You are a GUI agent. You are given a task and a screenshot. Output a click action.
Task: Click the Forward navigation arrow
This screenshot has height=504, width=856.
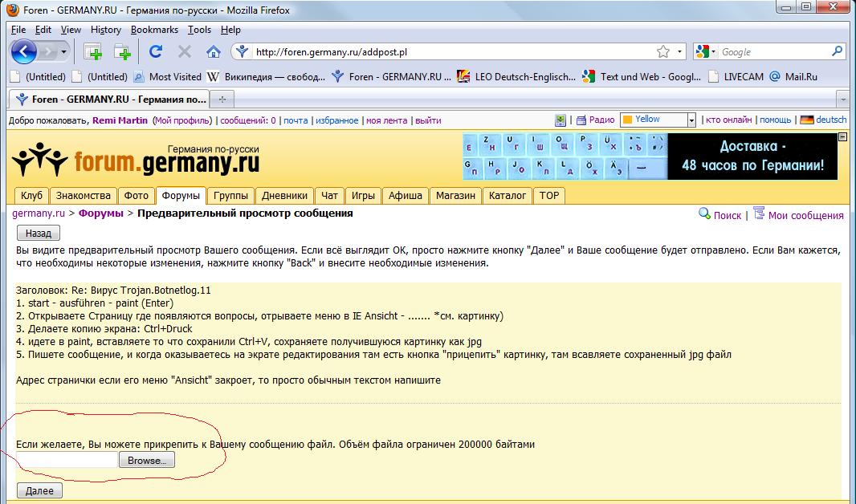pos(49,52)
